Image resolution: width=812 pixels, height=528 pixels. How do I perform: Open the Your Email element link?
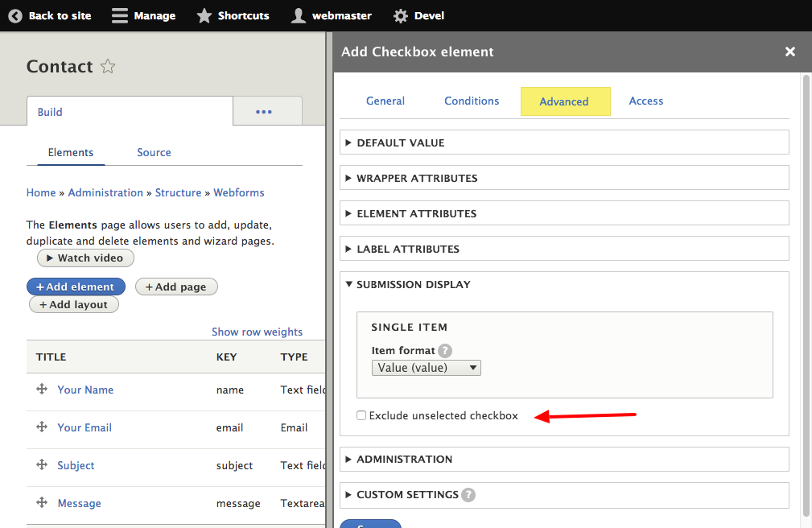click(84, 427)
